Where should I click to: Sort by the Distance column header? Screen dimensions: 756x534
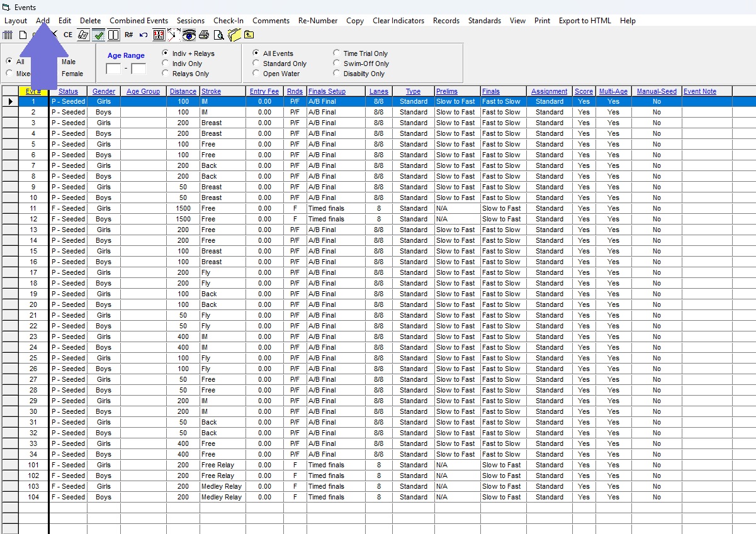coord(183,91)
